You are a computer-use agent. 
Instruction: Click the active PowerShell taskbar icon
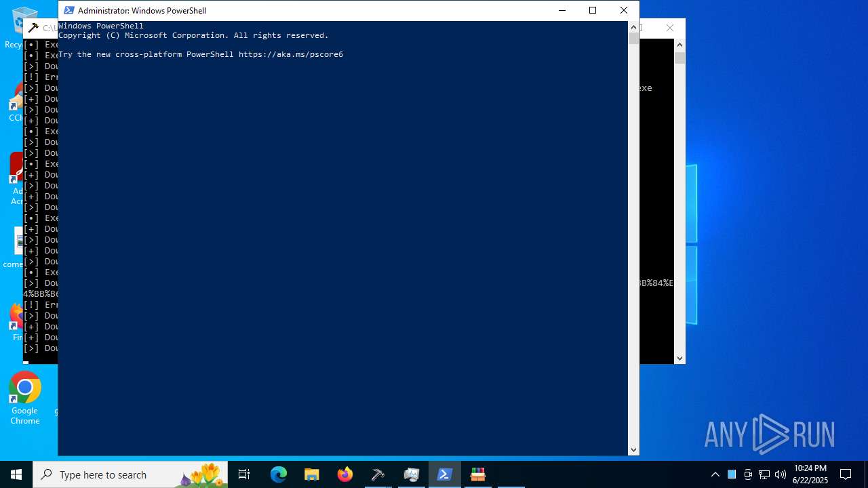coord(444,474)
